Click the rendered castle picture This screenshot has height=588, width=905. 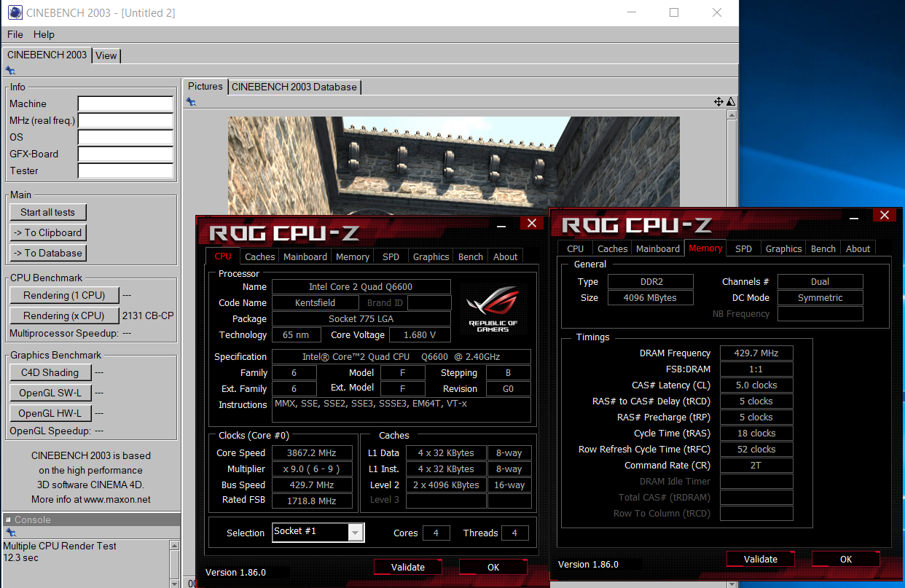(453, 164)
